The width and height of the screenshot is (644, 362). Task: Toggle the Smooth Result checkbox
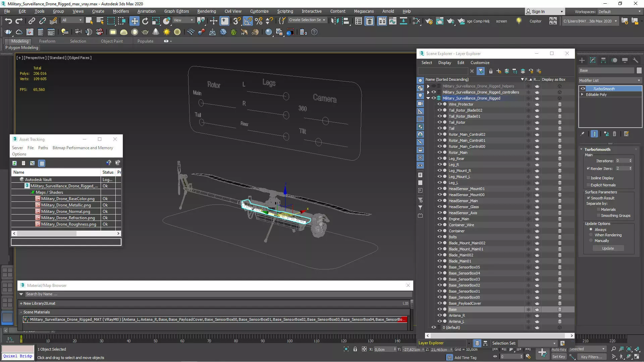588,198
